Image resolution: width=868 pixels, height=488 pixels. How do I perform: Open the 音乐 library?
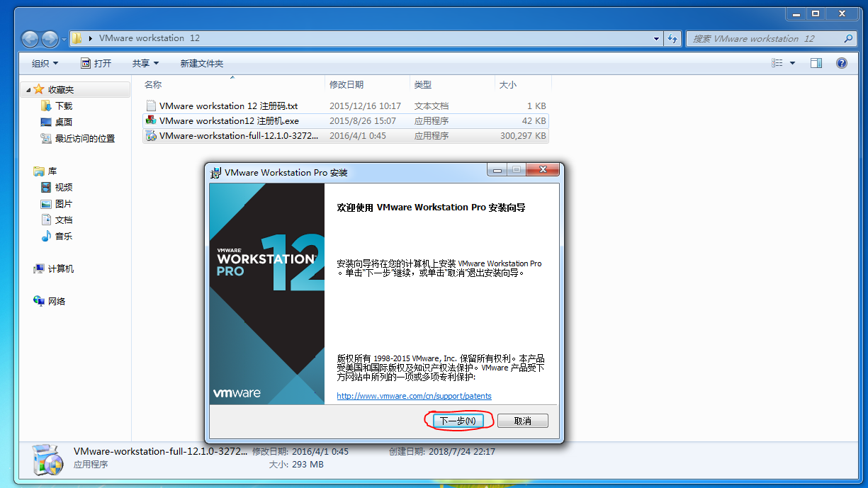pyautogui.click(x=64, y=237)
